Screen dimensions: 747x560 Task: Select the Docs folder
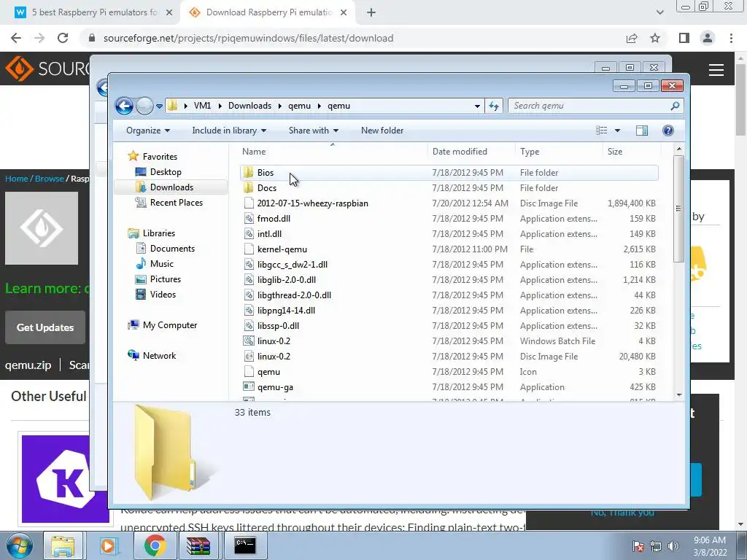point(449,187)
